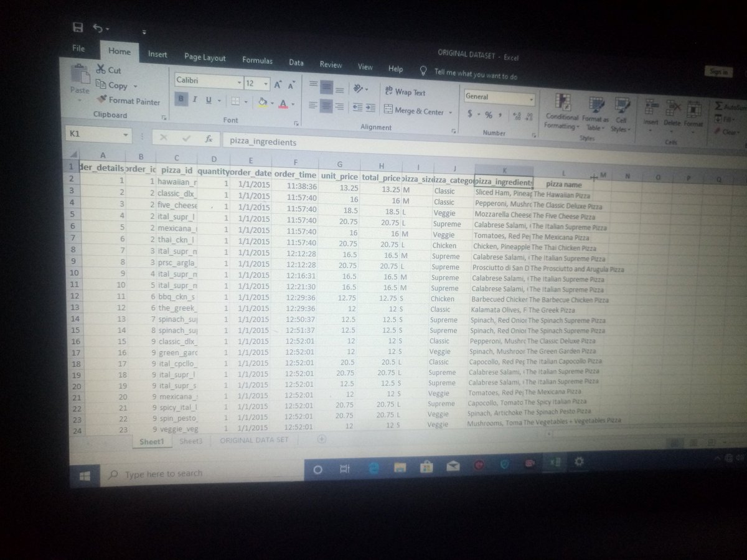Switch to the Review tab
The height and width of the screenshot is (560, 747).
pyautogui.click(x=331, y=64)
